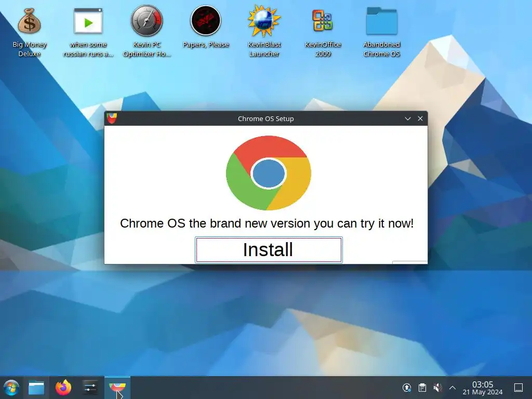Screen dimensions: 532x399
Task: Open the clipboard tray icon
Action: 422,388
